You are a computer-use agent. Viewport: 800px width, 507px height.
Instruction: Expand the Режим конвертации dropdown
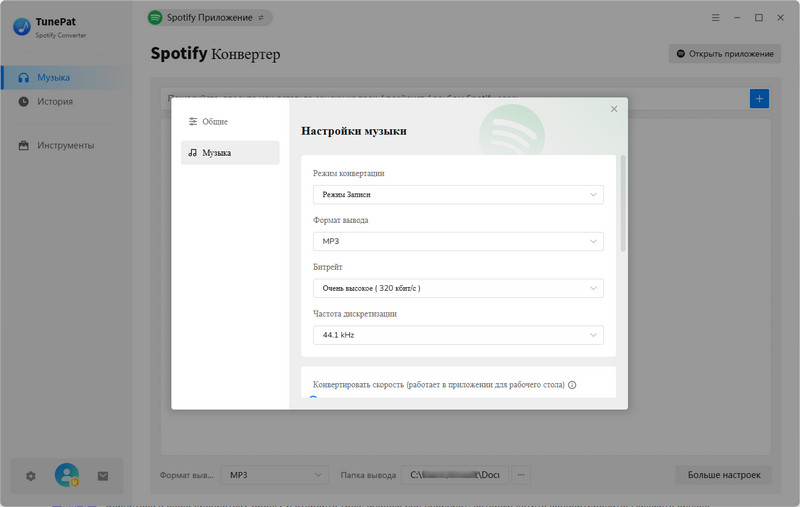coord(458,194)
